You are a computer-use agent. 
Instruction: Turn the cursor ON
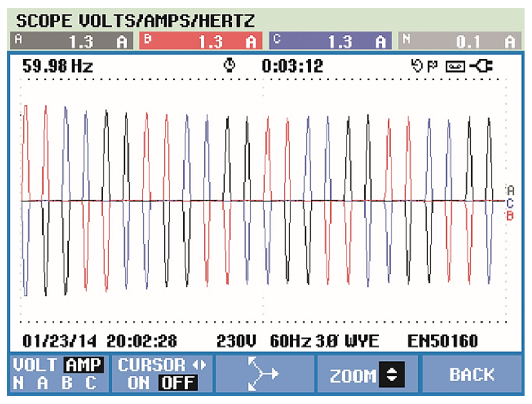pyautogui.click(x=138, y=383)
